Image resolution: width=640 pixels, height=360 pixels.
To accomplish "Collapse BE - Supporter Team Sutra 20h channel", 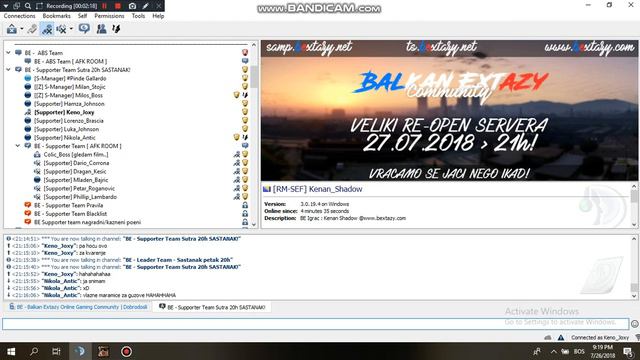I will (x=8, y=70).
